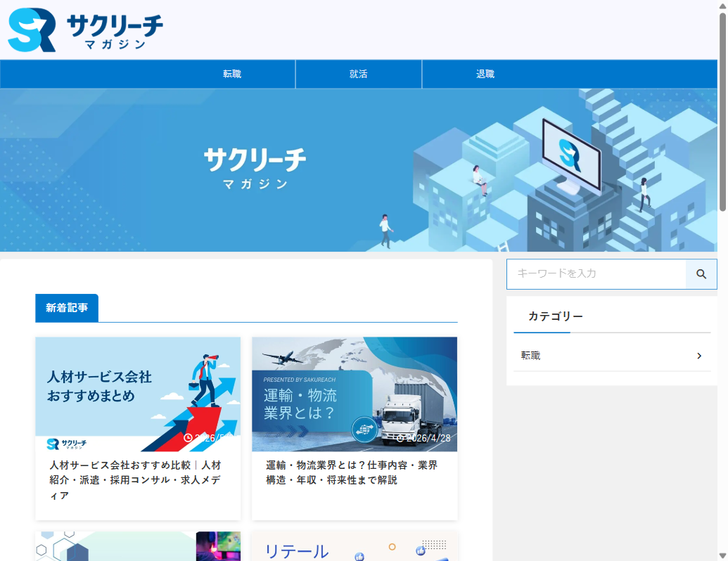Open the 退職 navigation menu item
The height and width of the screenshot is (561, 728).
point(485,74)
